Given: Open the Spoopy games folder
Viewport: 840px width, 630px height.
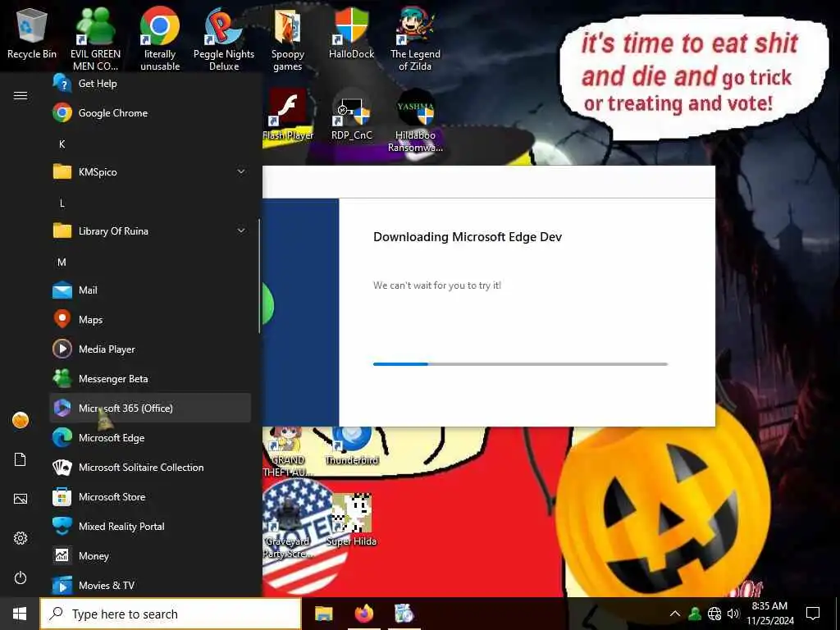Looking at the screenshot, I should 288,39.
